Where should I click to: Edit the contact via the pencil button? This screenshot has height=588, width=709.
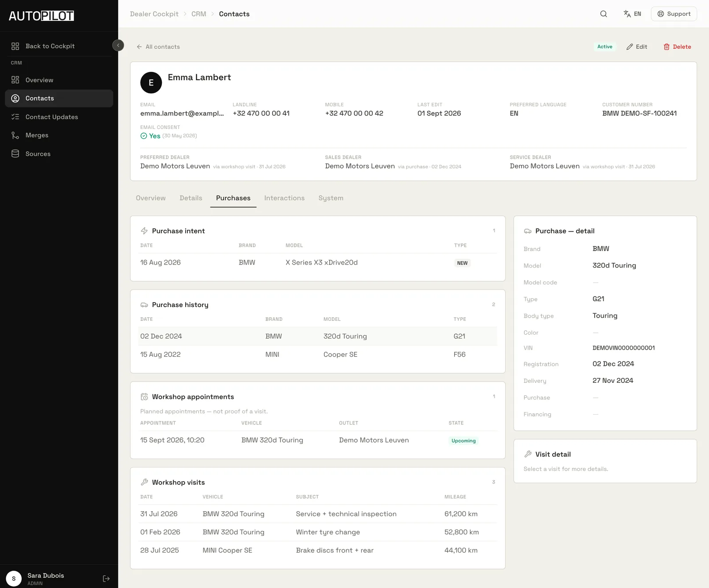[637, 47]
